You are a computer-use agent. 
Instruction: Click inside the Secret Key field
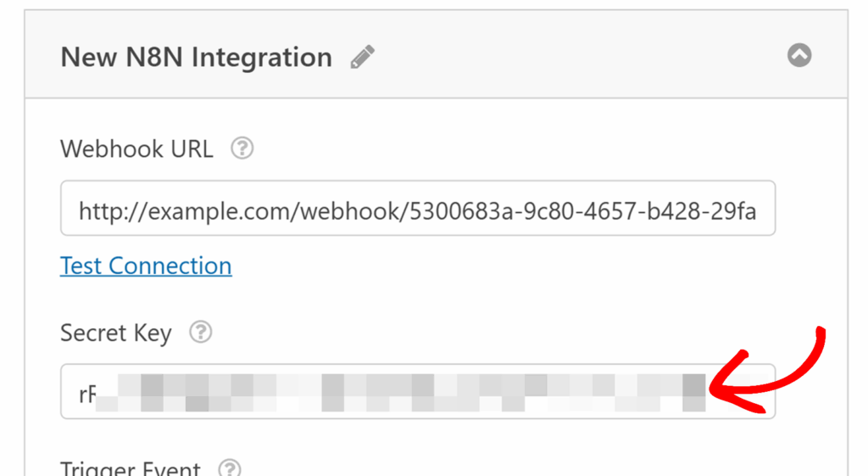(417, 391)
